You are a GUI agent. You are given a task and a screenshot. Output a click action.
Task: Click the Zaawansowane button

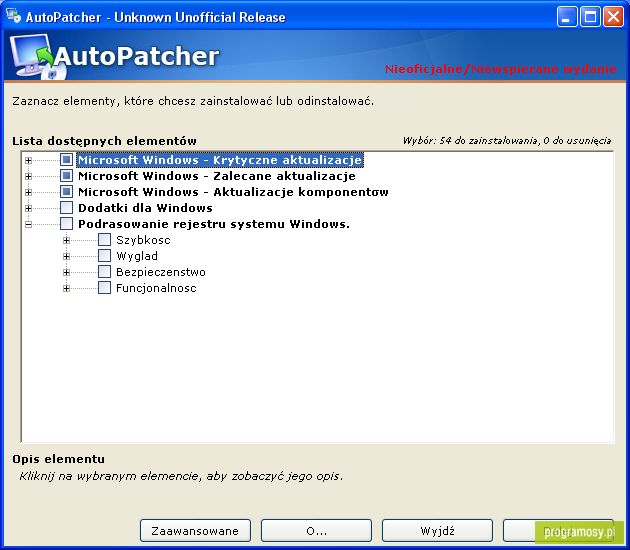tap(195, 531)
